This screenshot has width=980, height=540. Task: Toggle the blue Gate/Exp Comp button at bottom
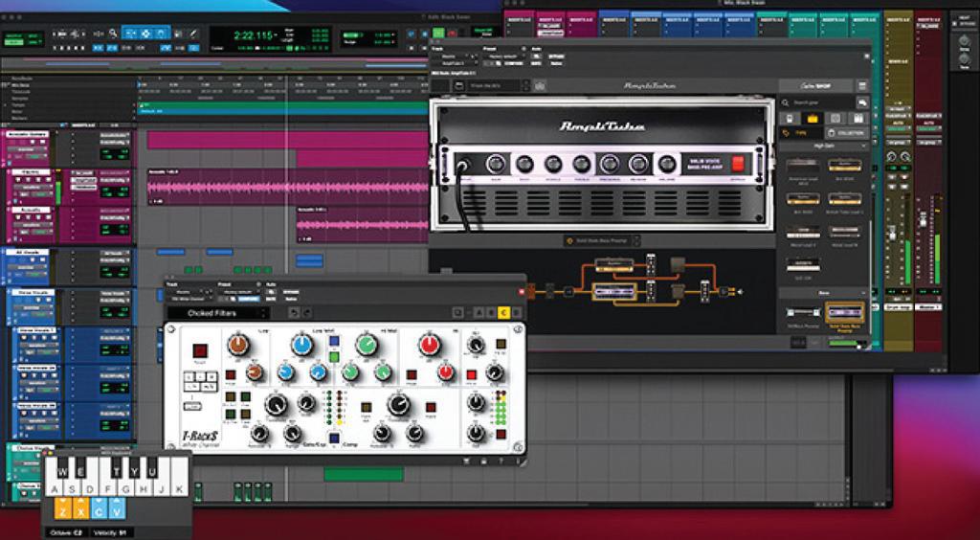[x=334, y=438]
